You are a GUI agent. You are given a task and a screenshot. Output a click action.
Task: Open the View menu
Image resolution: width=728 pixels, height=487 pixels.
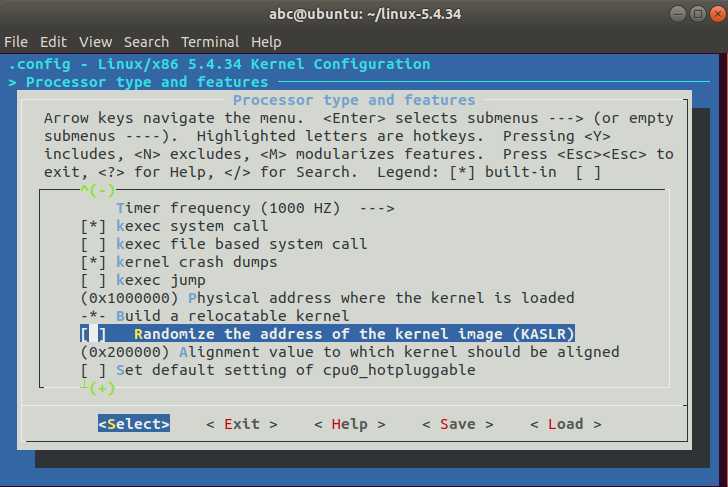(x=96, y=42)
